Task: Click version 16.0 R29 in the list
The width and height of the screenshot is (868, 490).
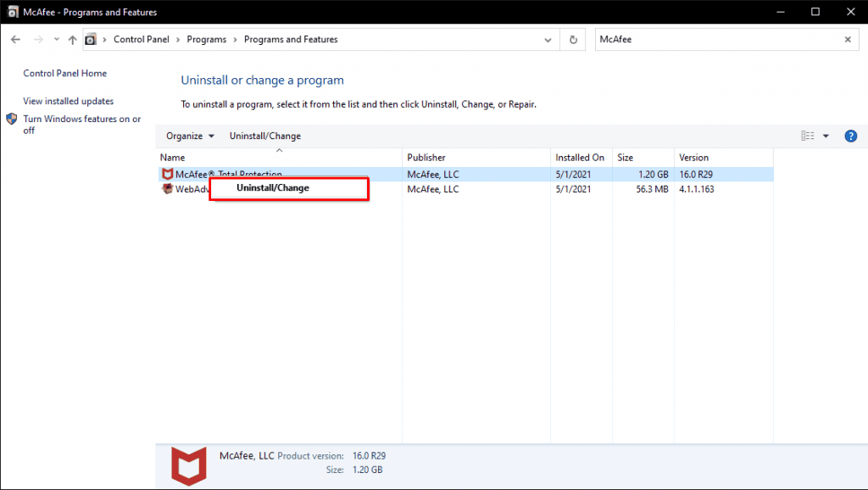Action: pyautogui.click(x=696, y=174)
